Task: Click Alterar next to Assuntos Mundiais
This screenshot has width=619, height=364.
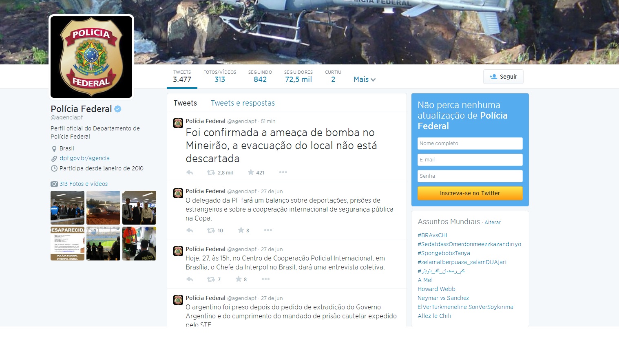Action: pyautogui.click(x=493, y=222)
